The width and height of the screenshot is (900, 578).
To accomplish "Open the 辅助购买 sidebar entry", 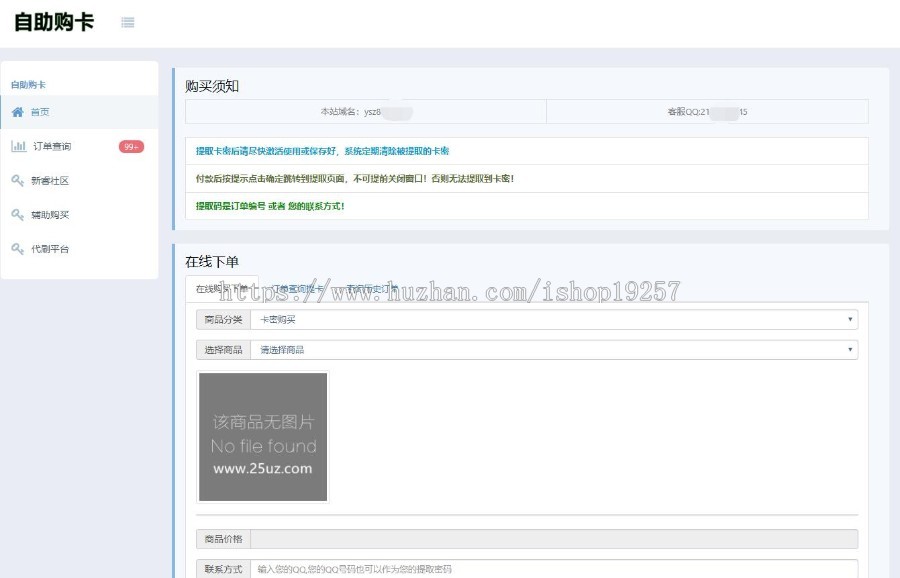I will [x=79, y=215].
